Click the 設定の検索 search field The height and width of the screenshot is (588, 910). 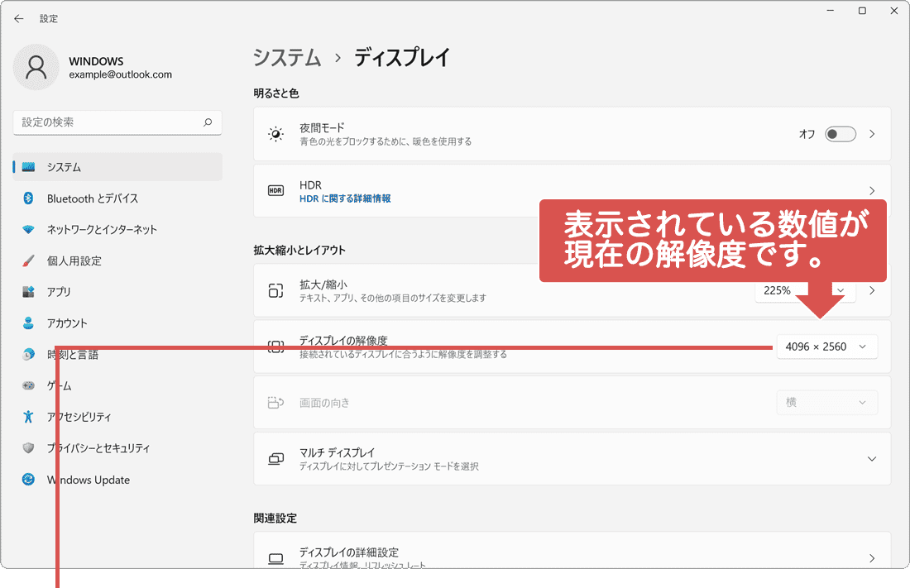[117, 122]
